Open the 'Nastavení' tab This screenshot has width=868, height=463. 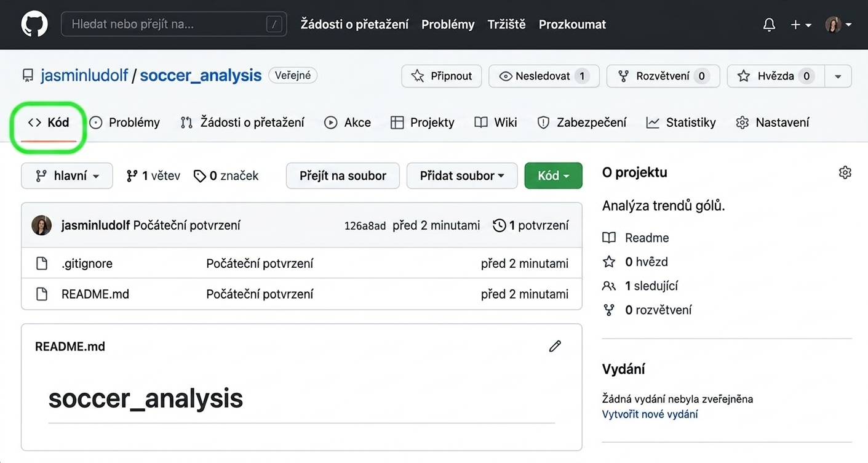pyautogui.click(x=773, y=123)
